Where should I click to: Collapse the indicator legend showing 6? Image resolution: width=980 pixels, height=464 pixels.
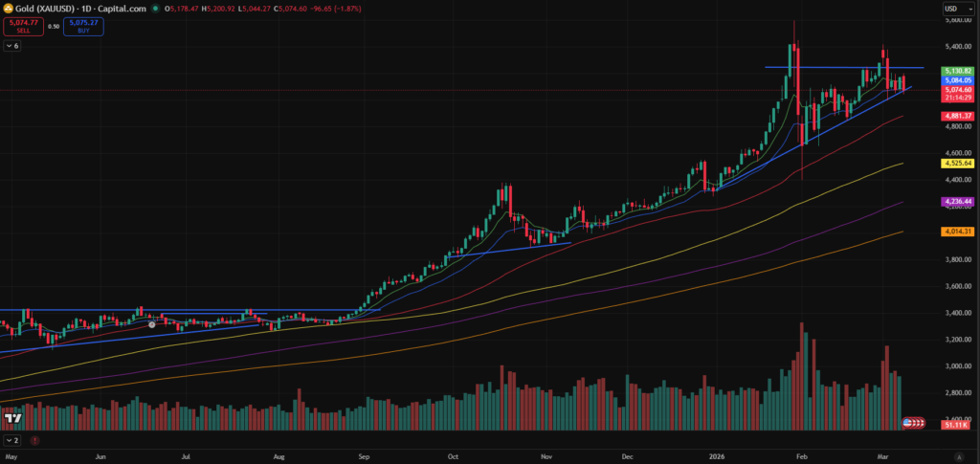point(11,46)
